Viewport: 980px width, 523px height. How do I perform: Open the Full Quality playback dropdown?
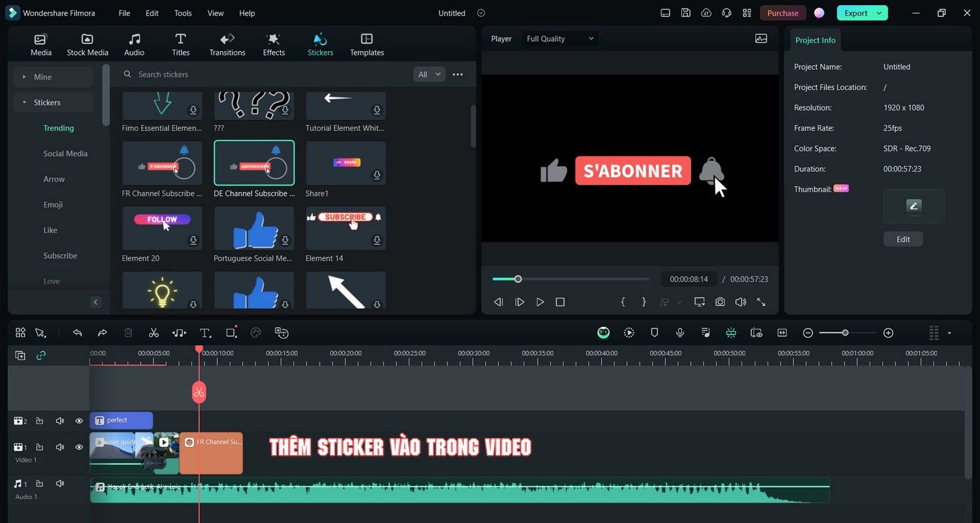(560, 39)
